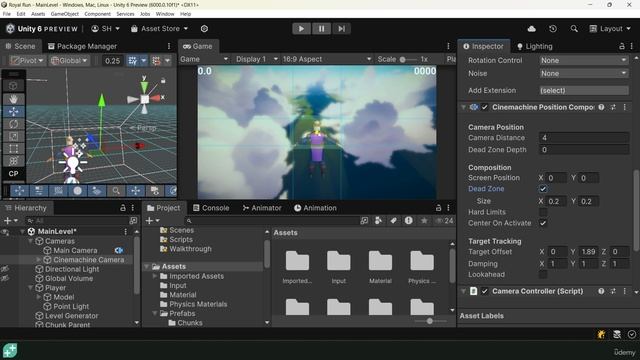
Task: Lock the Inspector panel
Action: pos(622,46)
